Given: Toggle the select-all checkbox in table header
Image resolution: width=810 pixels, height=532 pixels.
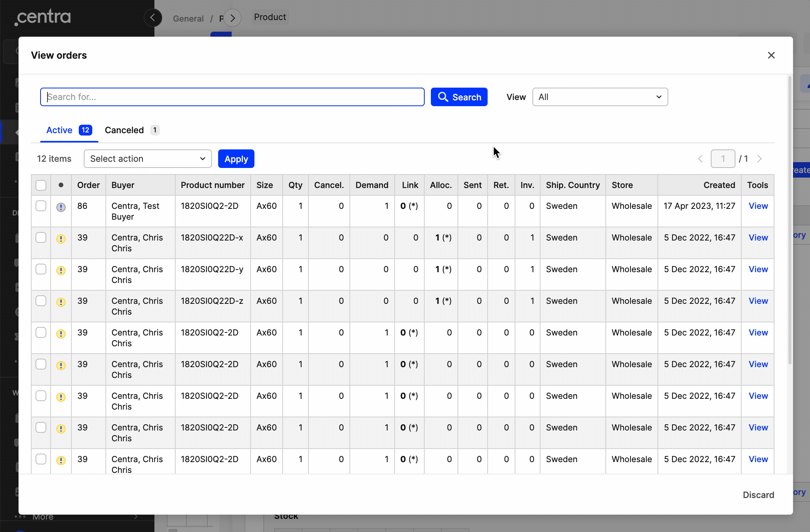Looking at the screenshot, I should pos(41,185).
